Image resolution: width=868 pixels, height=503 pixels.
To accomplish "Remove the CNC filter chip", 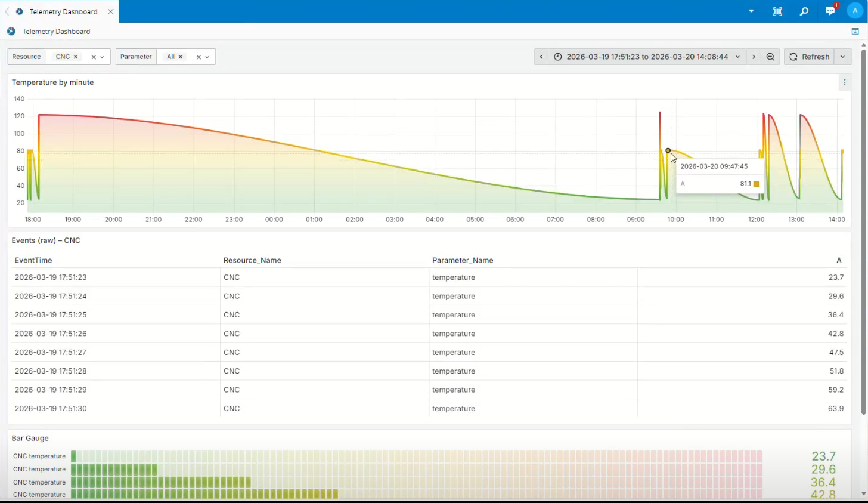I will click(75, 57).
